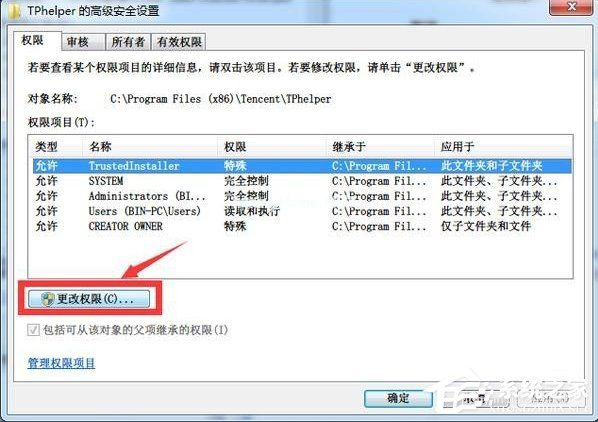Sort by the 继承于 column header

(380, 146)
